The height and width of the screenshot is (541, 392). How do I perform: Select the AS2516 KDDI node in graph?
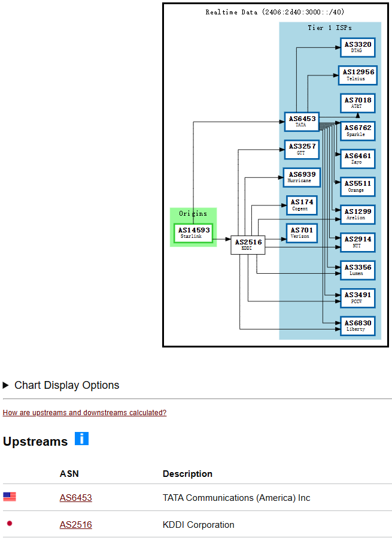click(x=248, y=245)
